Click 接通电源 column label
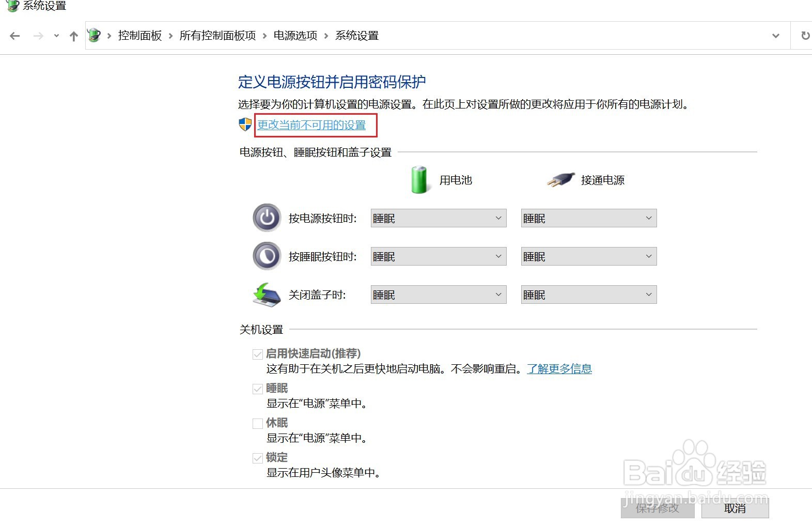The image size is (812, 526). pyautogui.click(x=603, y=180)
